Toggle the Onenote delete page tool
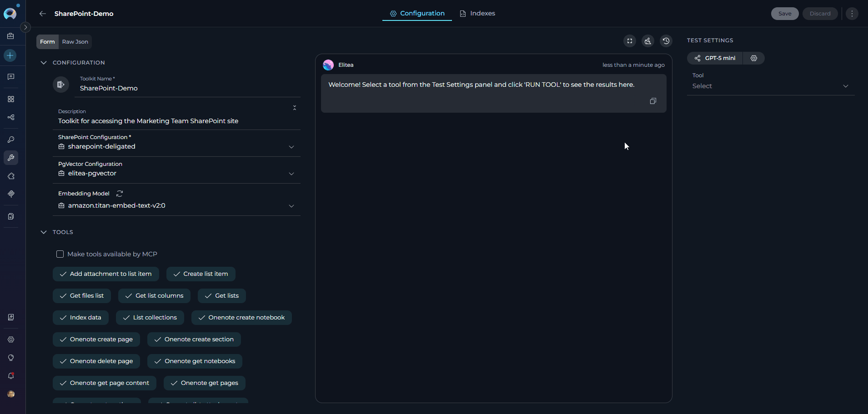 (96, 361)
